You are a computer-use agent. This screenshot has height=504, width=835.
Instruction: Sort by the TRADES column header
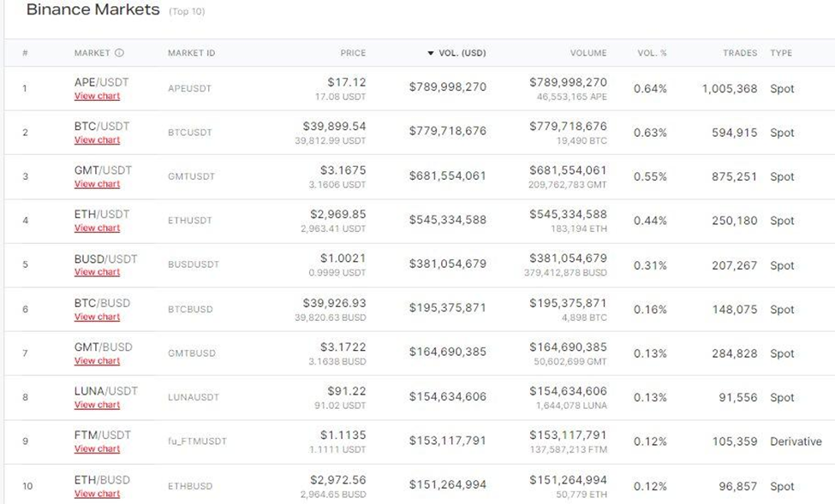click(740, 53)
